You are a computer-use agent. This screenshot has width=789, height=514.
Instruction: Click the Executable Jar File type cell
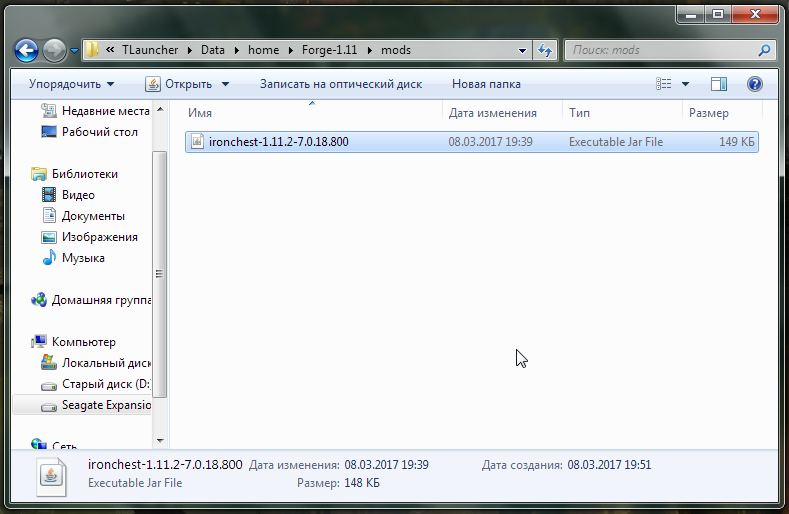coord(616,142)
